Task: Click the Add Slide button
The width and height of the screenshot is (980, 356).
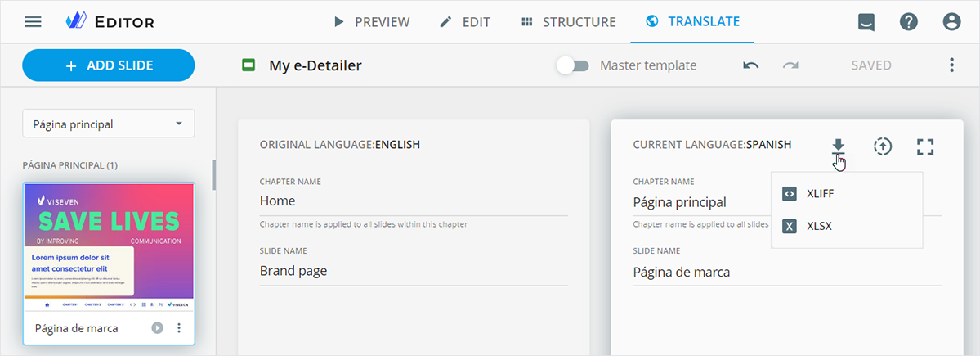Action: (x=108, y=65)
